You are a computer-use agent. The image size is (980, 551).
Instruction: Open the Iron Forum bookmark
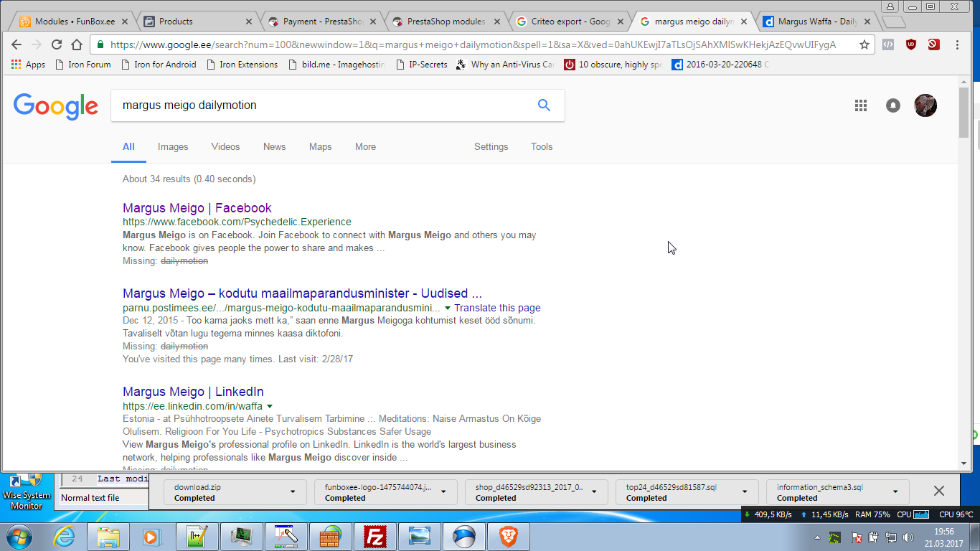click(83, 65)
